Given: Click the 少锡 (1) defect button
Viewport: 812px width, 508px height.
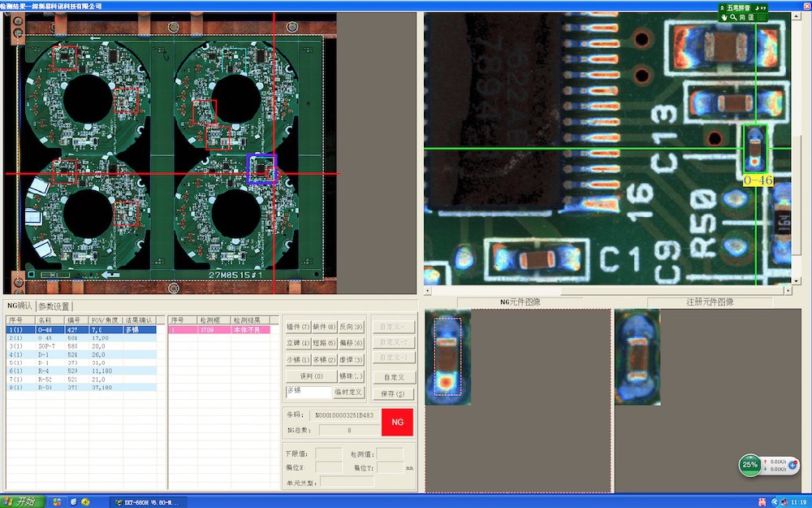Looking at the screenshot, I should tap(298, 360).
